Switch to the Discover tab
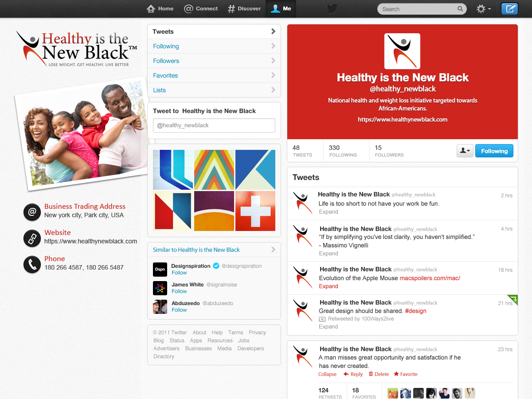 (244, 8)
